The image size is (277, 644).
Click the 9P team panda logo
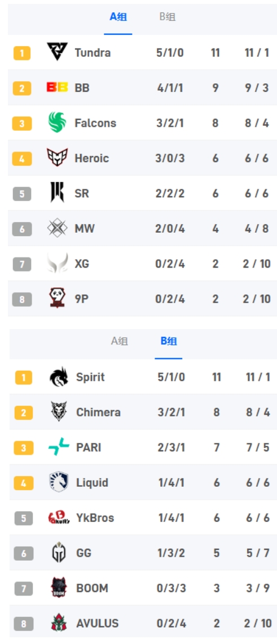click(x=57, y=298)
